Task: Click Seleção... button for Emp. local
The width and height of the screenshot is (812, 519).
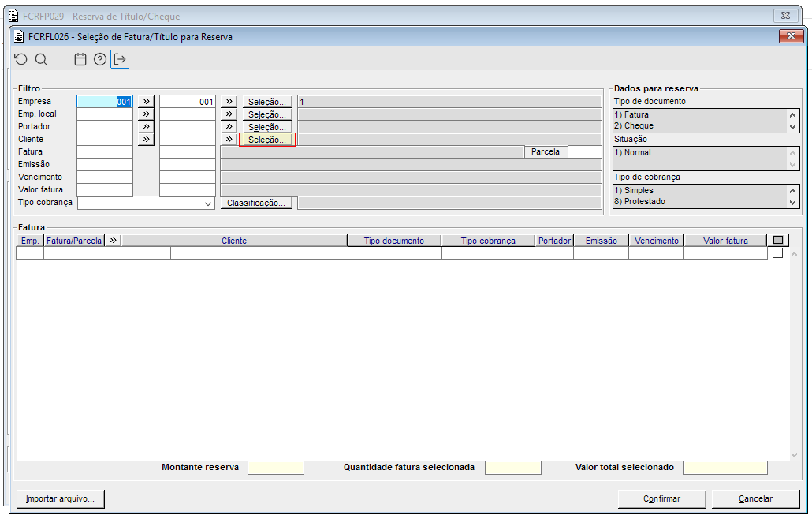Action: (x=267, y=114)
